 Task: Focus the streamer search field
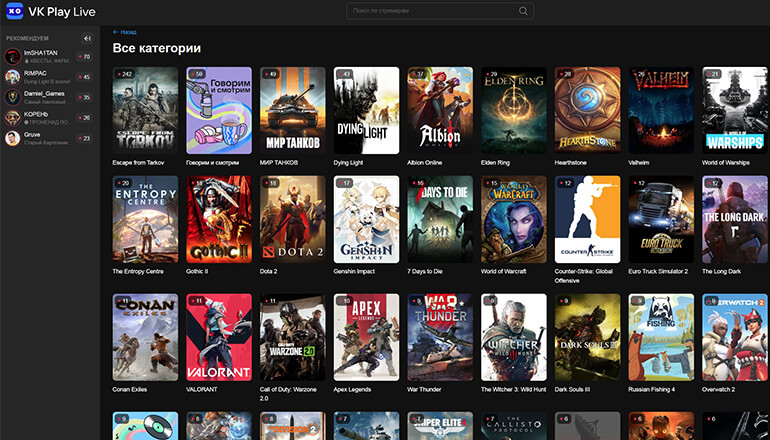(430, 11)
